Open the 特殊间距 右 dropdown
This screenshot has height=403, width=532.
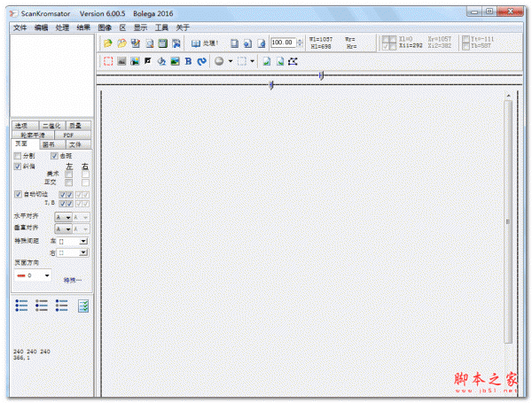(x=73, y=252)
